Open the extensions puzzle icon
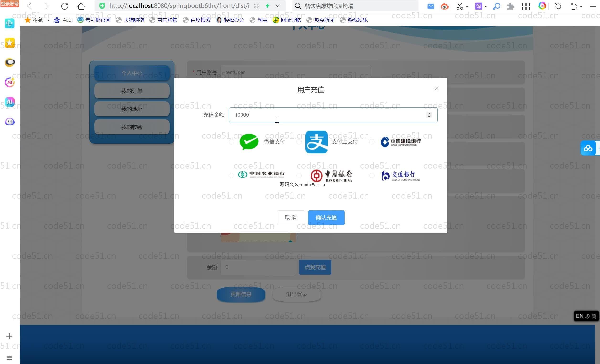The height and width of the screenshot is (364, 600). (511, 6)
